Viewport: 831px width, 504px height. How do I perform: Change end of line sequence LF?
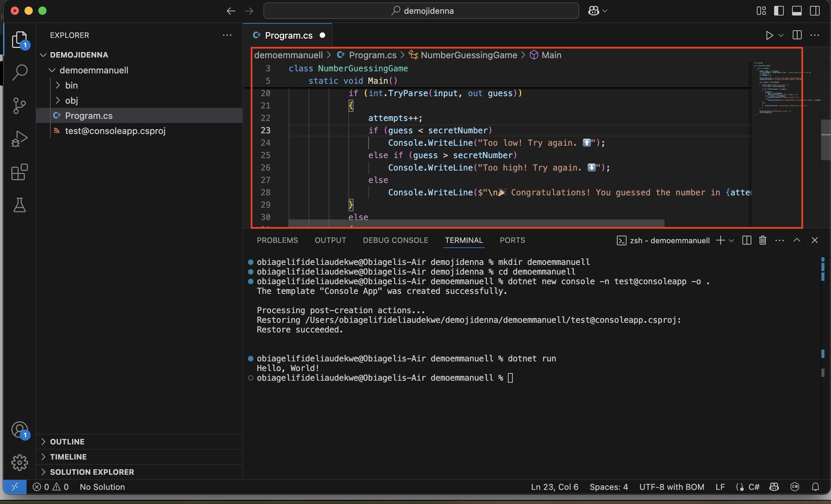coord(720,487)
